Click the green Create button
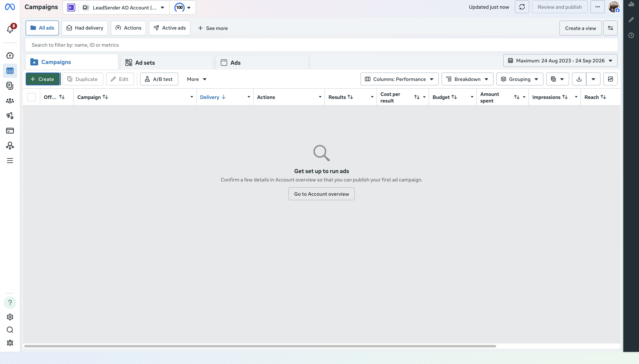The image size is (639, 364). 43,79
